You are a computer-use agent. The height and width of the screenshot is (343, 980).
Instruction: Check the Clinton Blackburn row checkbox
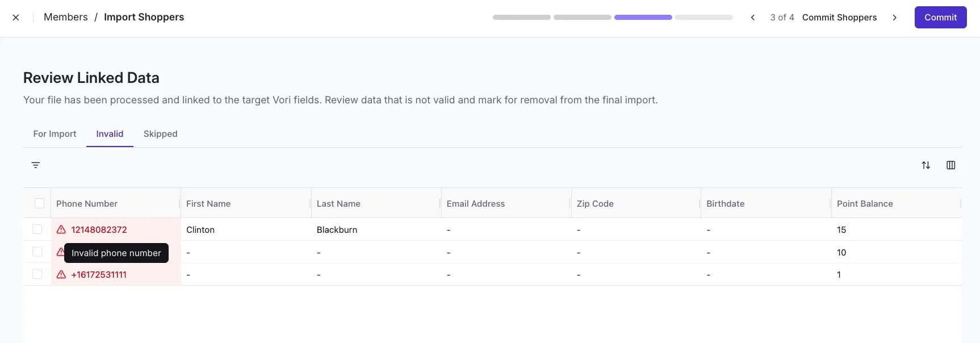click(x=37, y=229)
